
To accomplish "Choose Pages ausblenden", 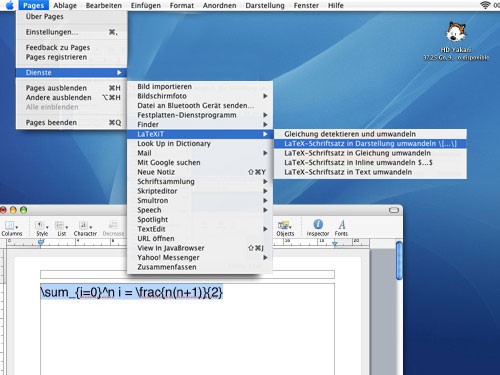I will click(x=71, y=88).
